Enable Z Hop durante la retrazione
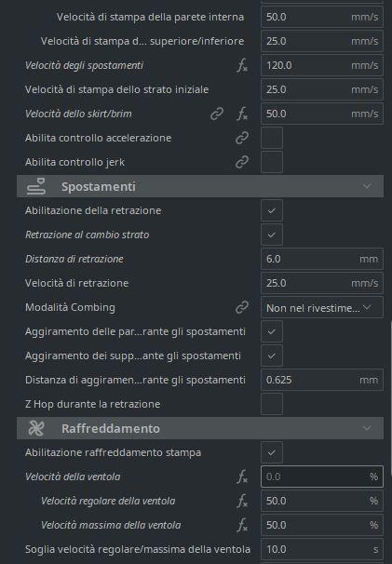392x564 pixels. coord(272,404)
